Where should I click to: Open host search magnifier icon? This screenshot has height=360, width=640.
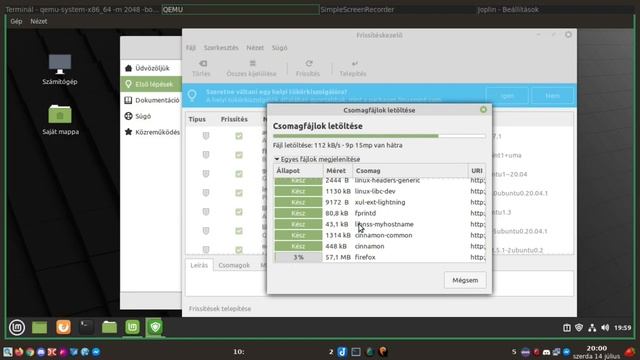click(7, 352)
